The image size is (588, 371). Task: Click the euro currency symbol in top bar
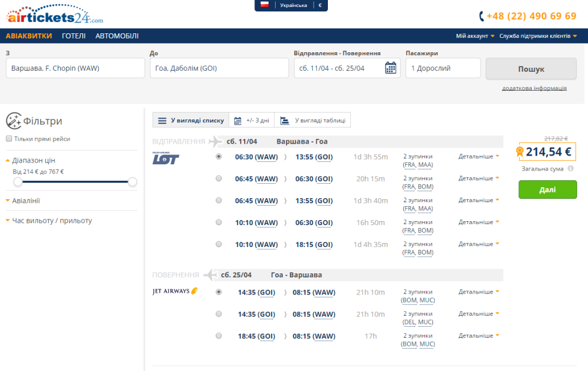tap(320, 5)
